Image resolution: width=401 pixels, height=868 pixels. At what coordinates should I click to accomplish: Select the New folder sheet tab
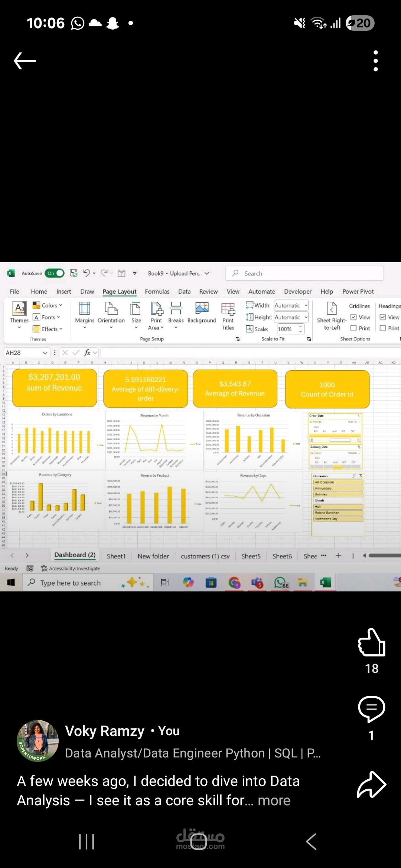(153, 556)
